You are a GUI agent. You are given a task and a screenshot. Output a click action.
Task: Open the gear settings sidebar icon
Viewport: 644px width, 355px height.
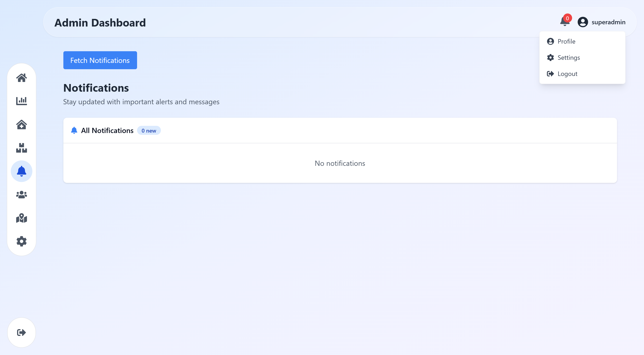22,241
